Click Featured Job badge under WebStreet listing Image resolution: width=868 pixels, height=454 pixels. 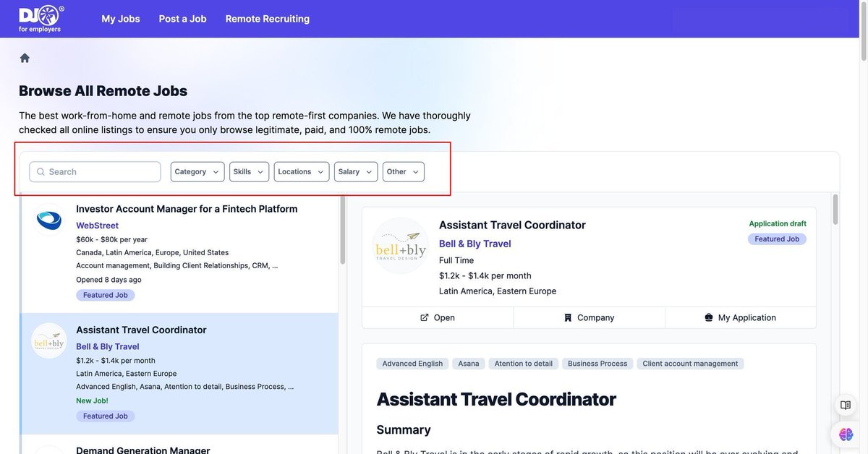tap(106, 295)
